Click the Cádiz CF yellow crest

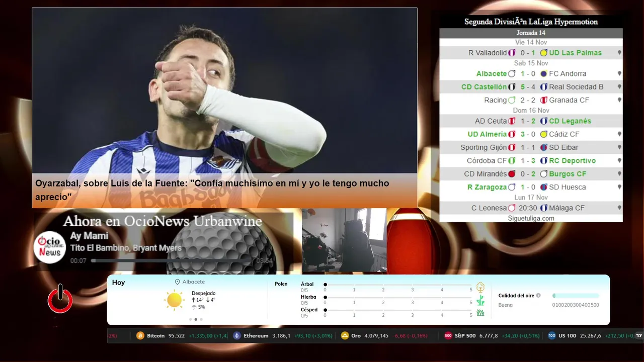tap(543, 134)
